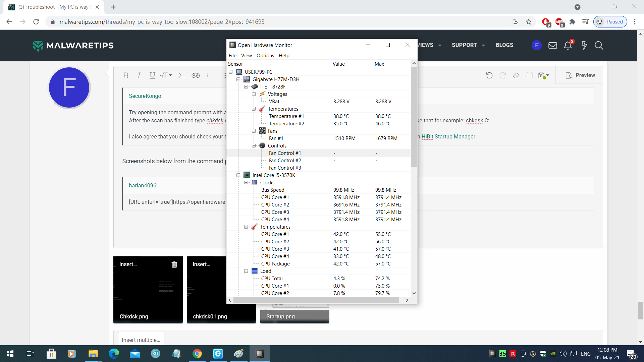Screen dimensions: 644x362
Task: Collapse the Voltages tree node
Action: 254,94
